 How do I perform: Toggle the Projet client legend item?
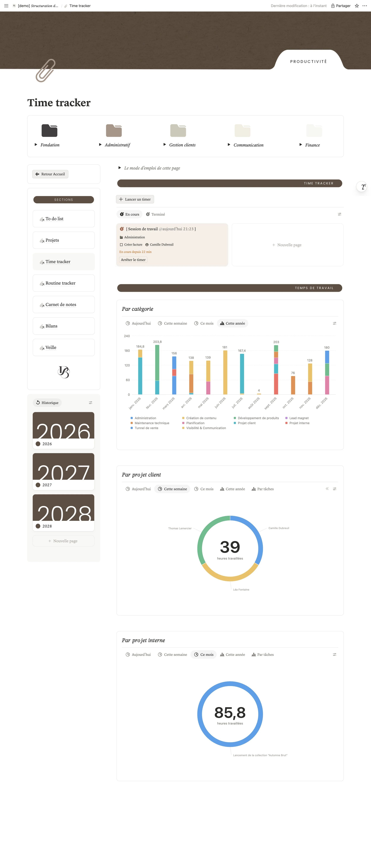pyautogui.click(x=245, y=423)
